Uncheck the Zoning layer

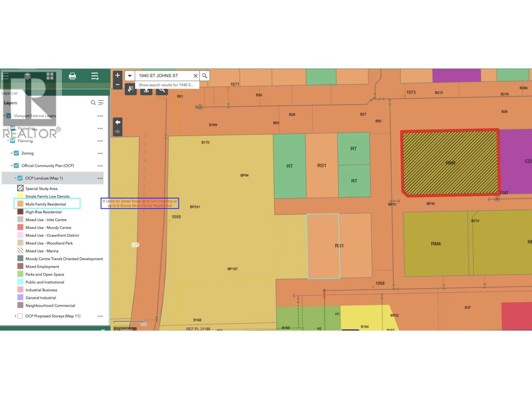pos(16,153)
